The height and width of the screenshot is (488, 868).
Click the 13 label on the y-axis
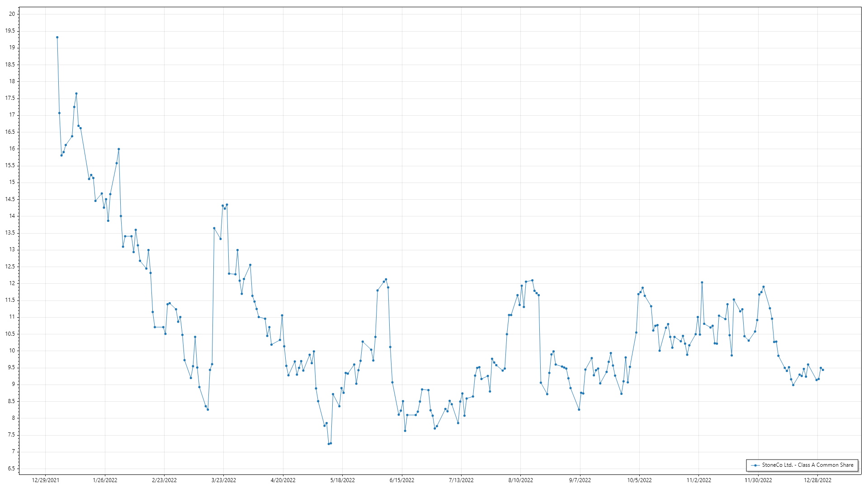[12, 250]
